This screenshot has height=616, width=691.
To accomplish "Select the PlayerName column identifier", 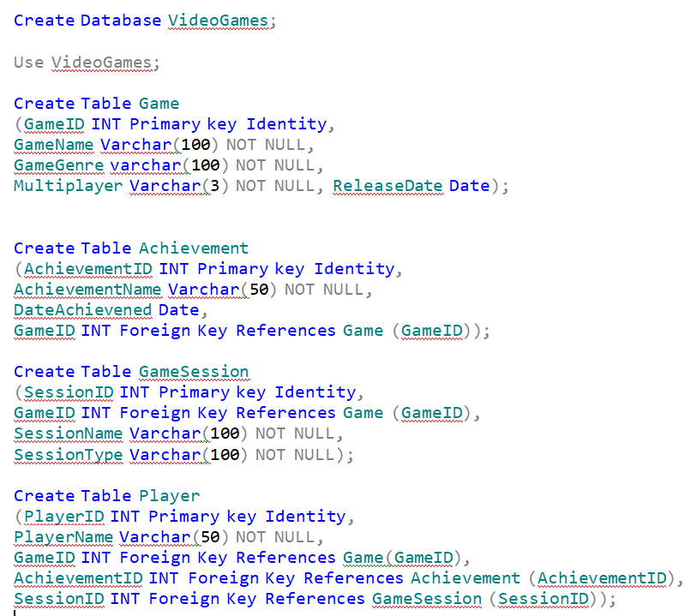I will click(x=63, y=536).
